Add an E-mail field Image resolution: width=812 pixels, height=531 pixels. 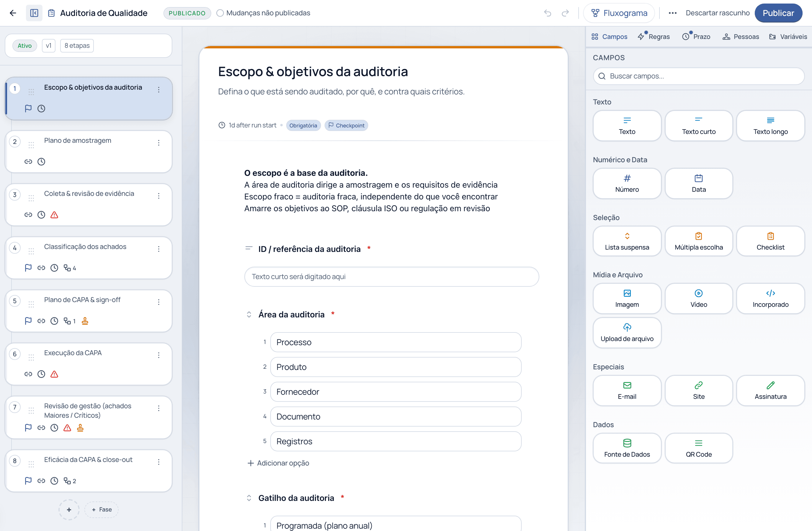(627, 391)
